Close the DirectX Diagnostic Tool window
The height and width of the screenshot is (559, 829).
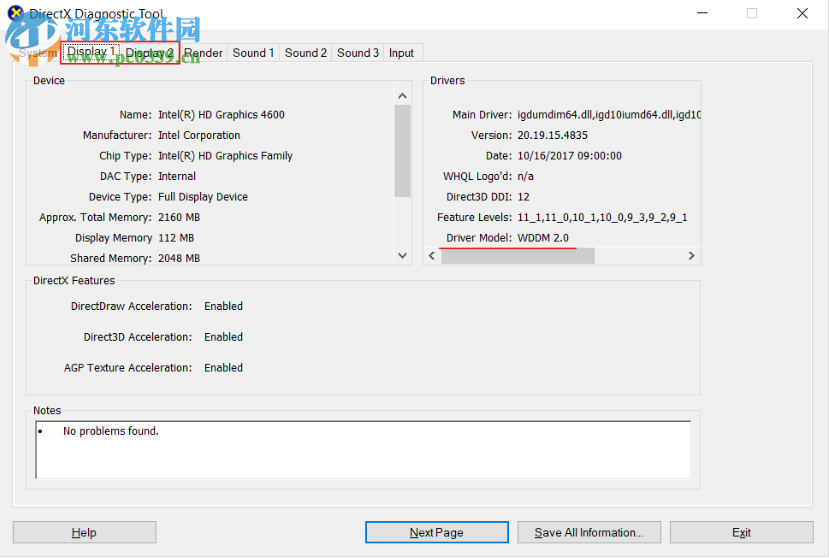point(802,13)
